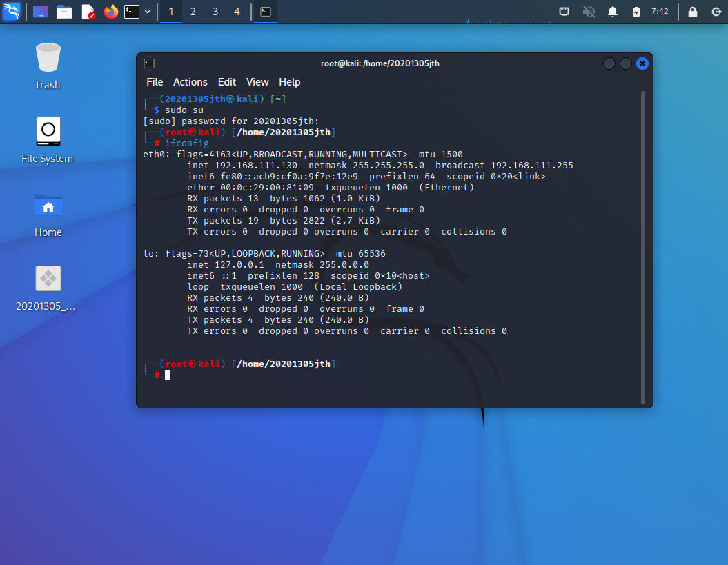Click the 'mtu 65536' text

[361, 254]
